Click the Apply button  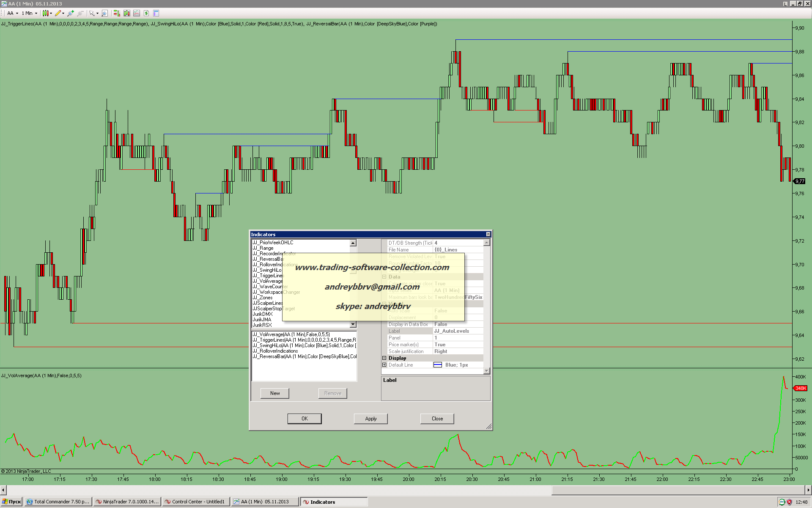coord(370,419)
